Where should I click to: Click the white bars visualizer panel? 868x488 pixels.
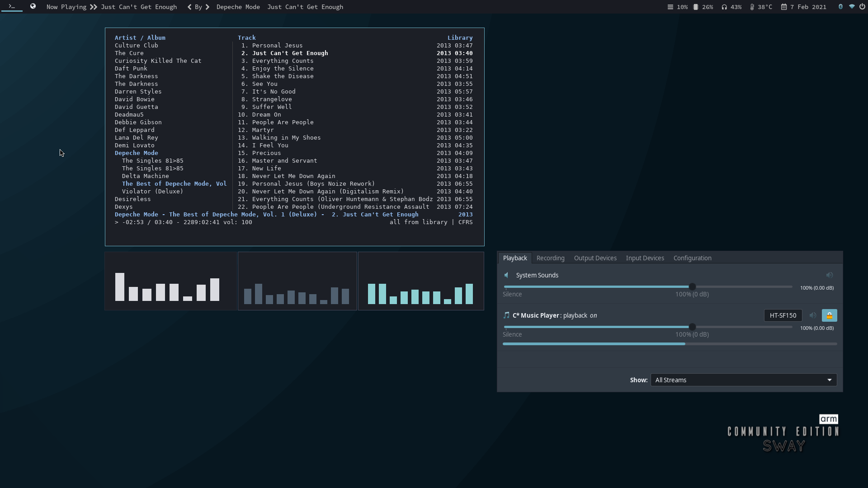click(170, 281)
